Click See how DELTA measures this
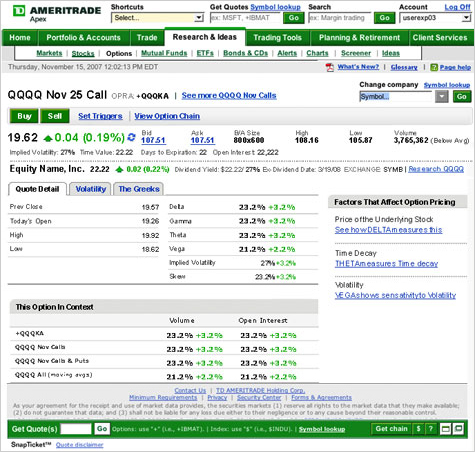475x452 pixels. 388,230
